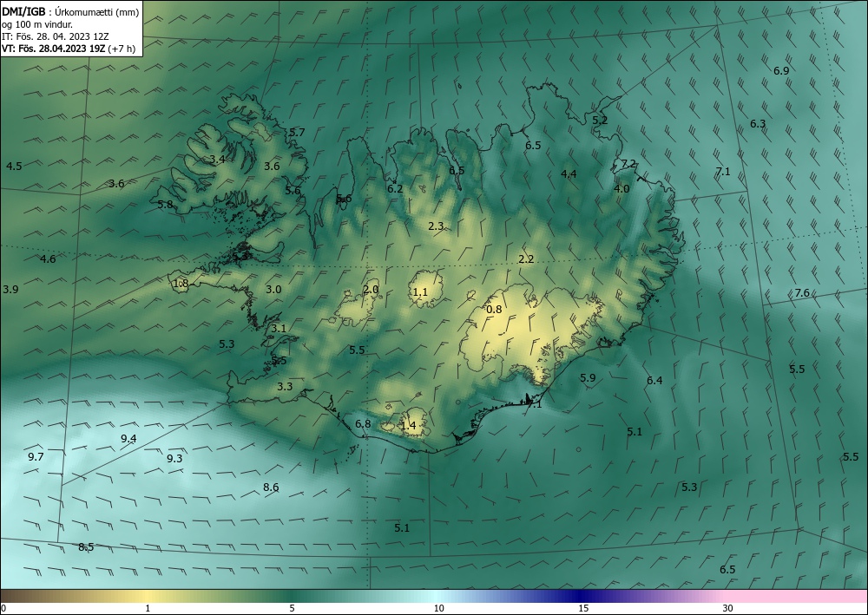The width and height of the screenshot is (868, 615).
Task: Select the 6.9 value label
Action: (x=781, y=71)
